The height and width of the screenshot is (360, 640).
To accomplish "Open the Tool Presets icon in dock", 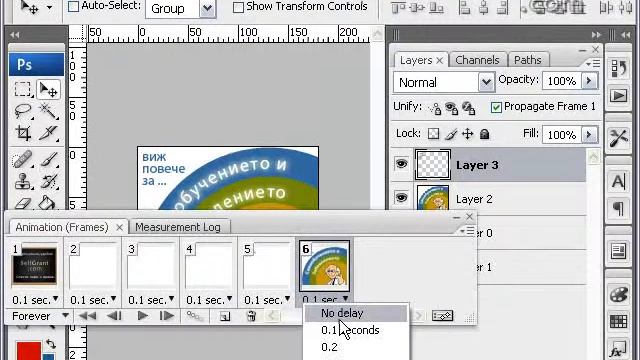I will [619, 138].
